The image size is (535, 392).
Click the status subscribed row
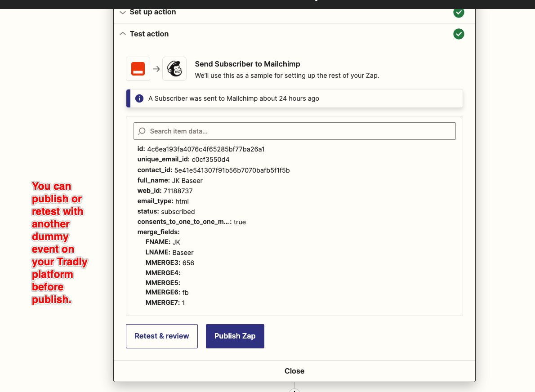click(166, 212)
